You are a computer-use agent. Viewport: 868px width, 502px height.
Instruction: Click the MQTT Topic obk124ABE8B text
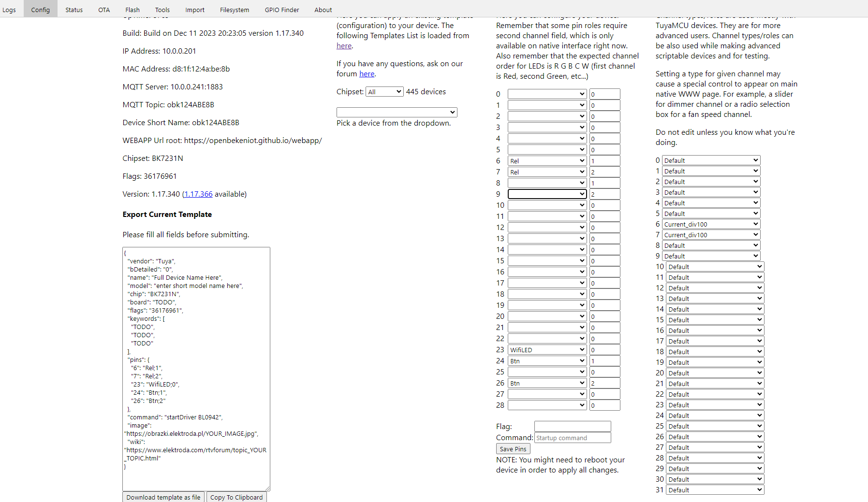[168, 105]
